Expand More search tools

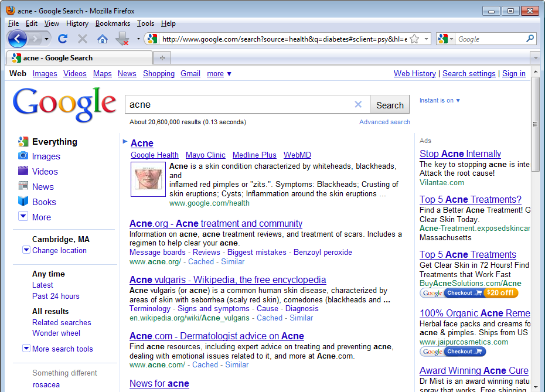tap(26, 348)
